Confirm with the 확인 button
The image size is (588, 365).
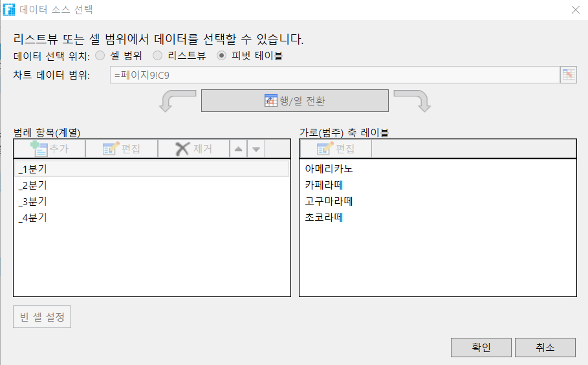click(481, 348)
